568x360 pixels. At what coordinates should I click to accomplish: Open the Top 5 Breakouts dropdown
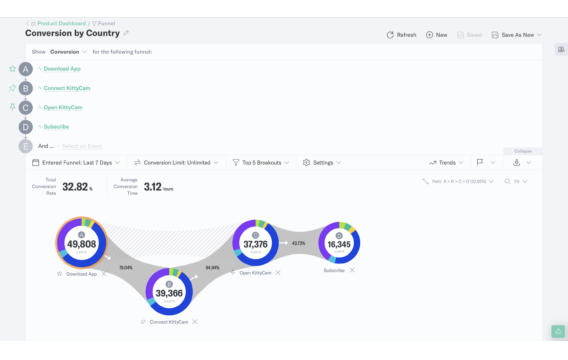(x=261, y=163)
